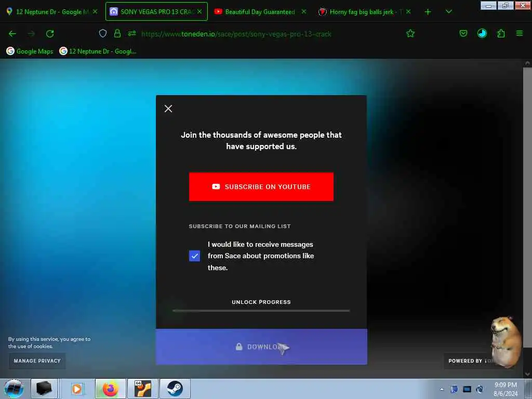This screenshot has height=399, width=532.
Task: Show hidden system tray icons
Action: click(442, 389)
